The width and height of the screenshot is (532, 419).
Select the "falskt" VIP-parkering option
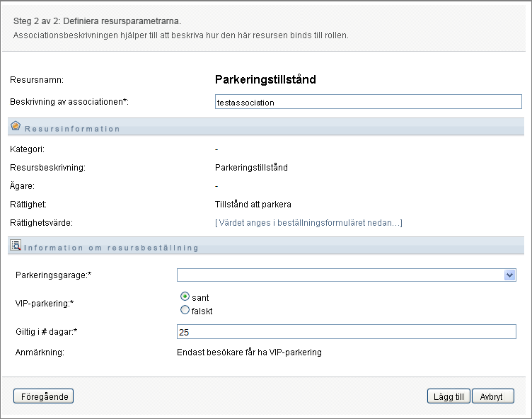click(185, 309)
